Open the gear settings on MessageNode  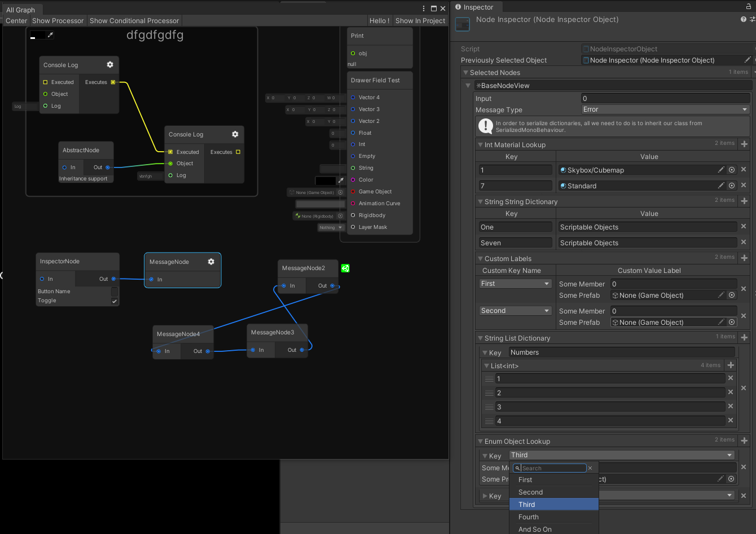coord(211,261)
